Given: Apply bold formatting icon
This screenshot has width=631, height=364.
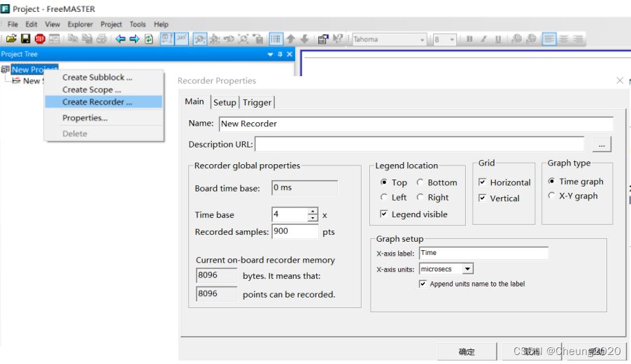Looking at the screenshot, I should pos(469,39).
